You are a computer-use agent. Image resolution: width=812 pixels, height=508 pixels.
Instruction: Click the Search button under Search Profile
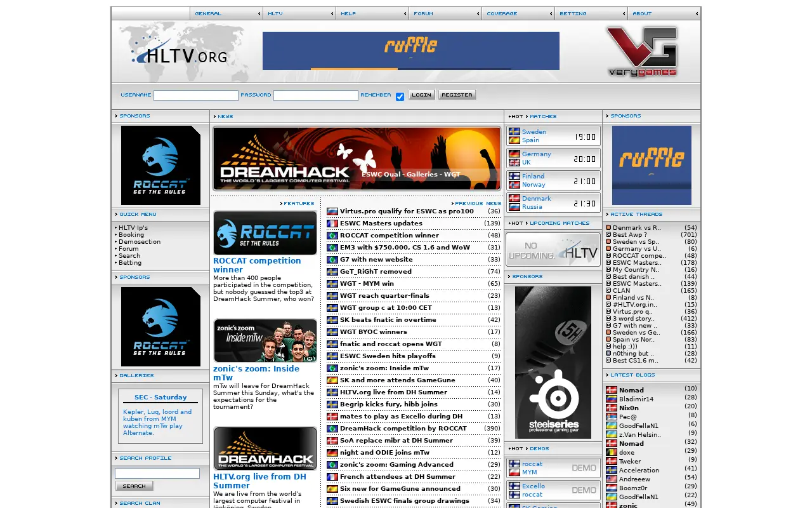[x=134, y=486]
